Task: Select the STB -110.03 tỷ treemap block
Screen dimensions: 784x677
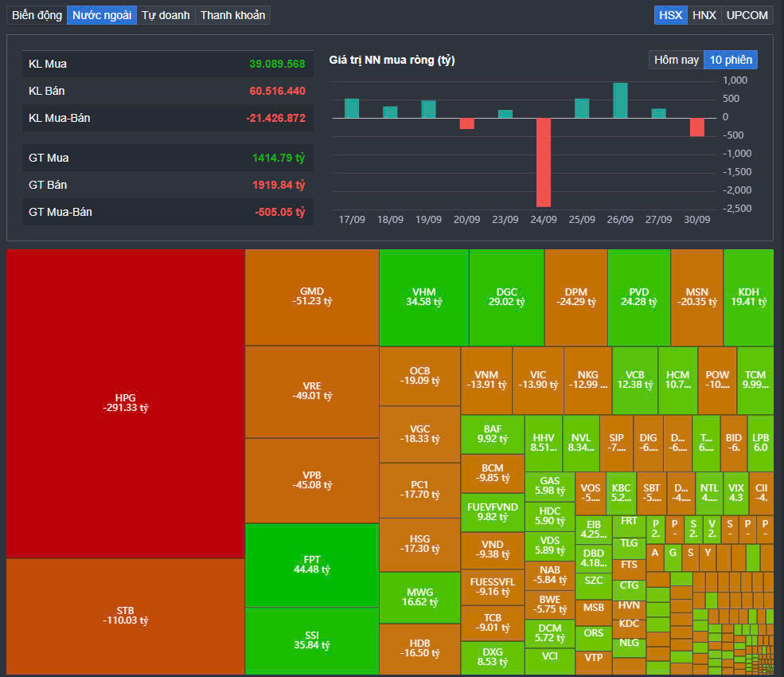Action: click(126, 616)
